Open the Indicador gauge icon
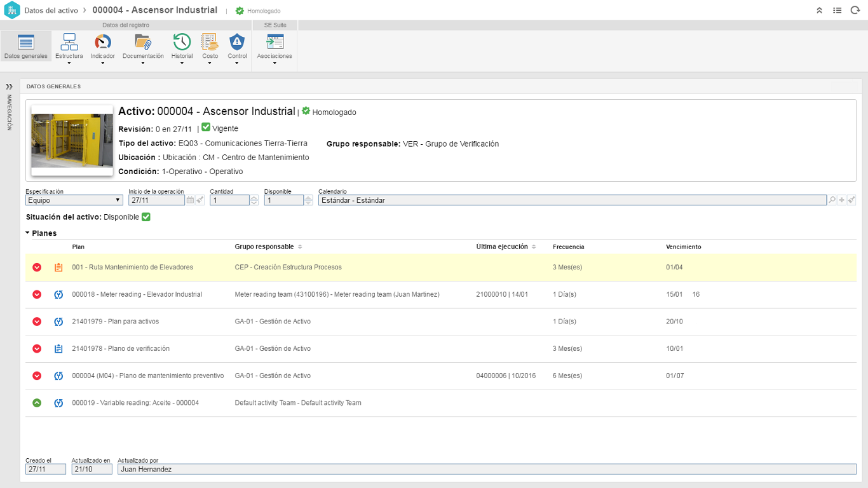 (102, 42)
